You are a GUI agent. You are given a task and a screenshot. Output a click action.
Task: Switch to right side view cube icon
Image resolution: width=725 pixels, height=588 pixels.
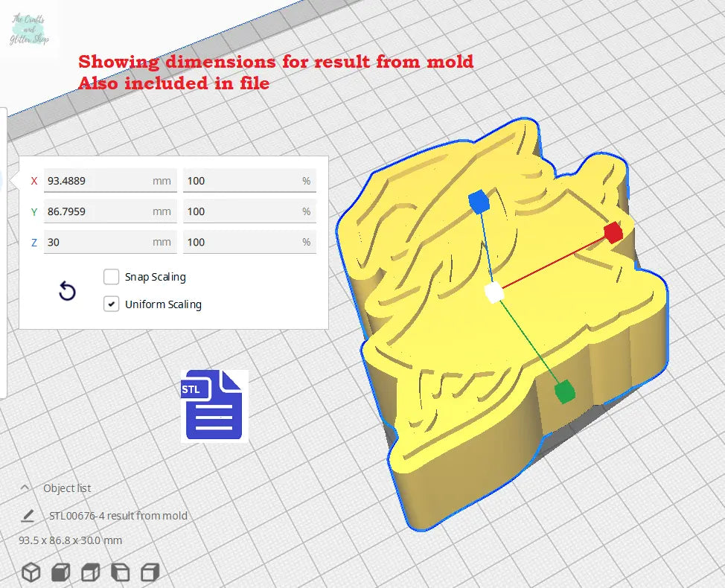click(x=150, y=572)
